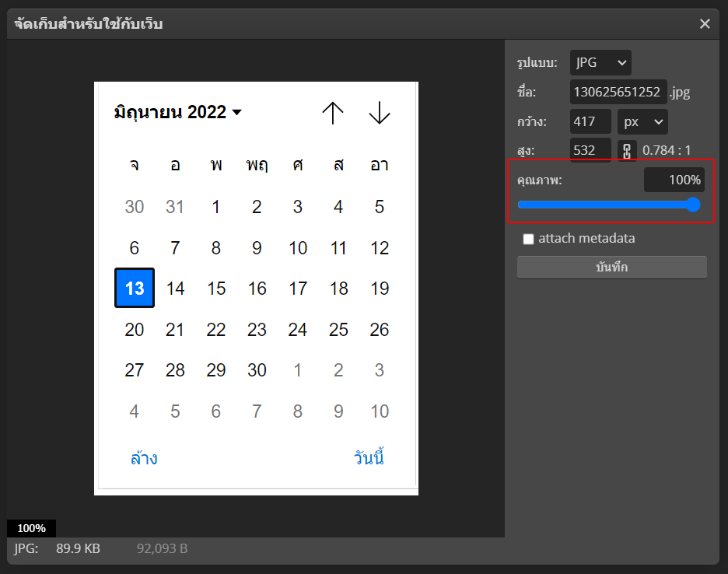Enable the attach metadata checkbox
Viewport: 728px width, 574px height.
click(529, 239)
